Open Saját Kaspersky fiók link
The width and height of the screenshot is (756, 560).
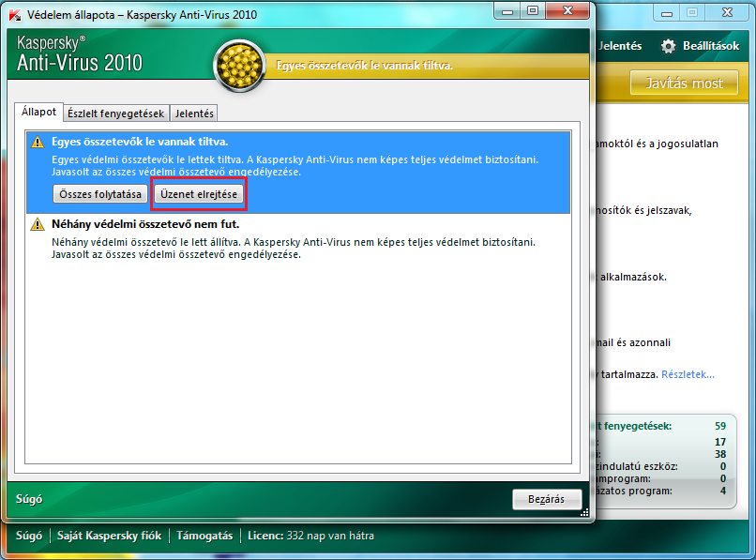109,536
